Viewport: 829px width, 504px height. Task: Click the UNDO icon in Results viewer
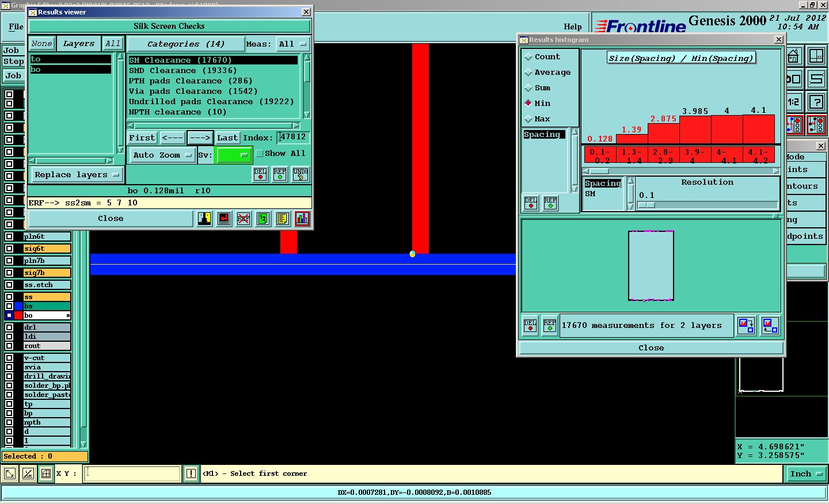[301, 174]
